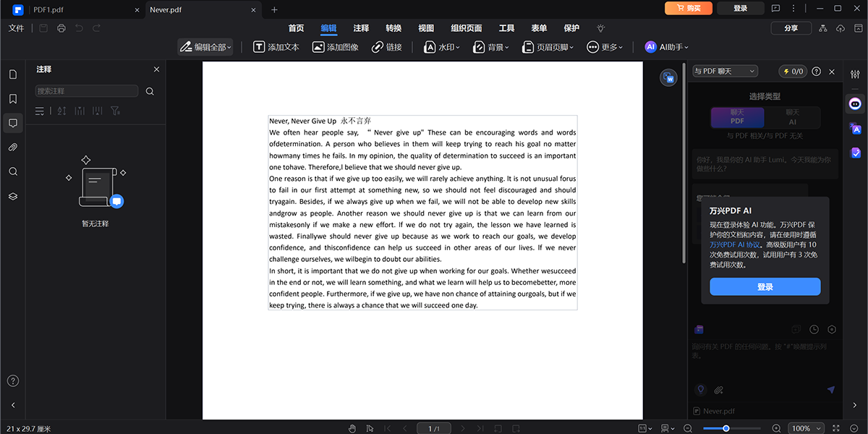Switch to the 注释 ribbon tab

(360, 28)
